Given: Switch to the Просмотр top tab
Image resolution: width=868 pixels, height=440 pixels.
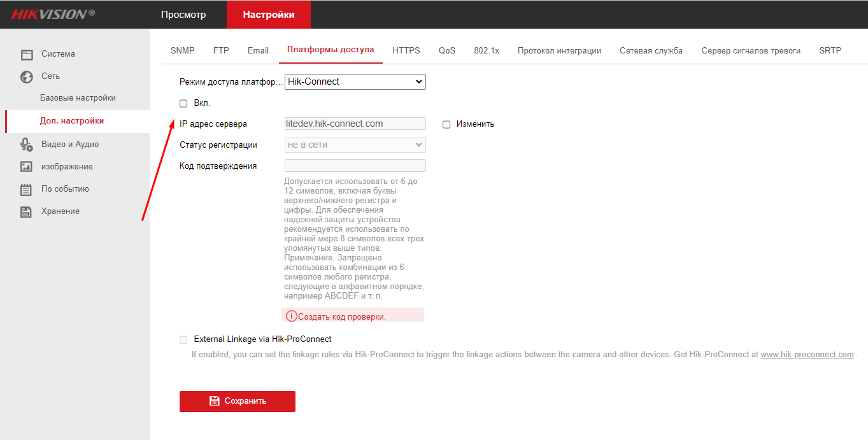Looking at the screenshot, I should pyautogui.click(x=183, y=15).
